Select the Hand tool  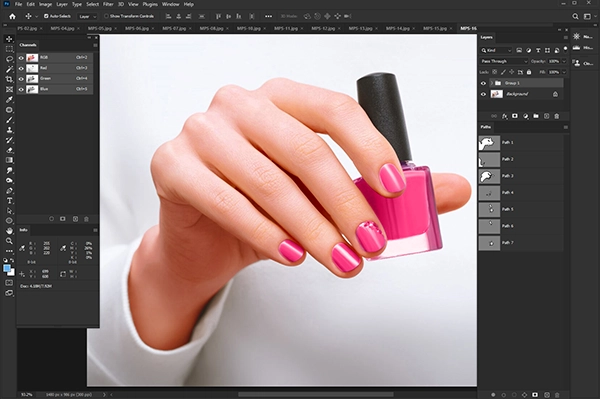(x=9, y=231)
